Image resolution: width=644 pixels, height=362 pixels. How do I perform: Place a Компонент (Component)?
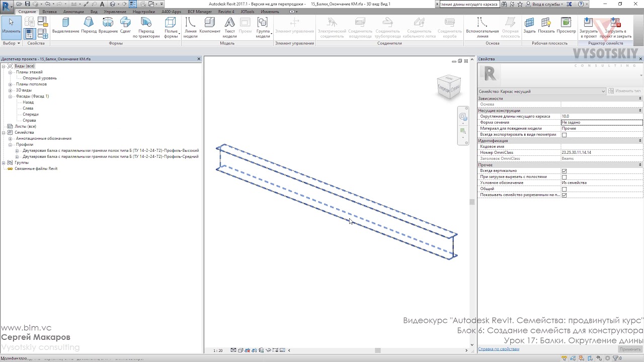210,26
